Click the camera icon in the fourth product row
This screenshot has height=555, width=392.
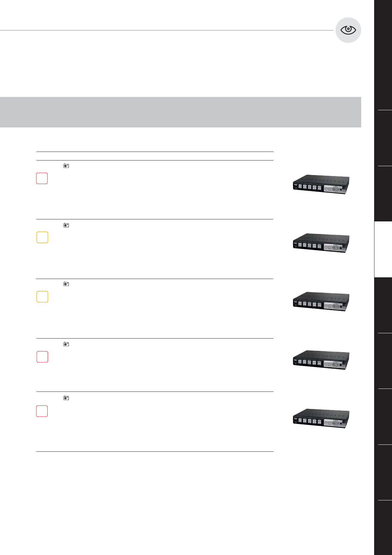click(x=66, y=344)
